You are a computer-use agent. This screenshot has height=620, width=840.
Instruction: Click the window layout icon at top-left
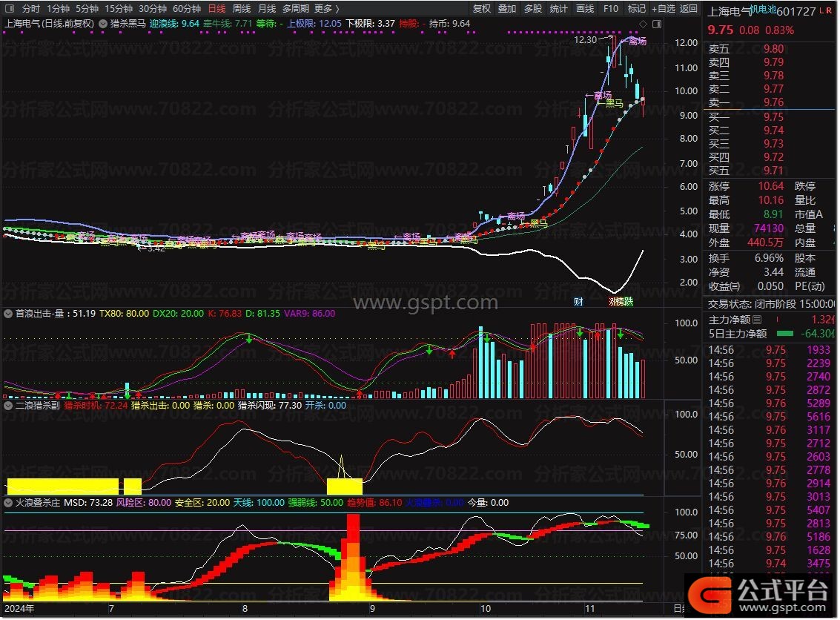[10, 9]
